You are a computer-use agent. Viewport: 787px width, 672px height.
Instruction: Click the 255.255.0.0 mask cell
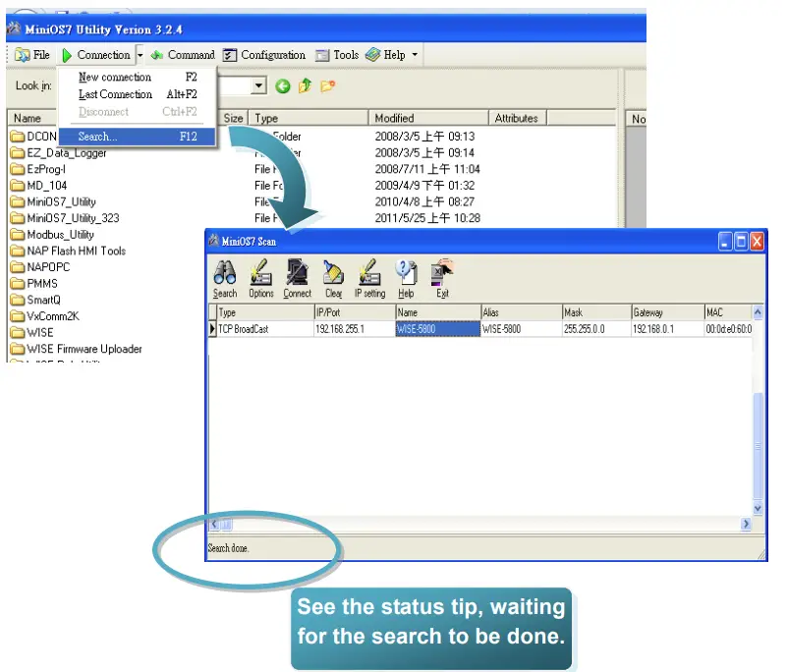point(596,329)
